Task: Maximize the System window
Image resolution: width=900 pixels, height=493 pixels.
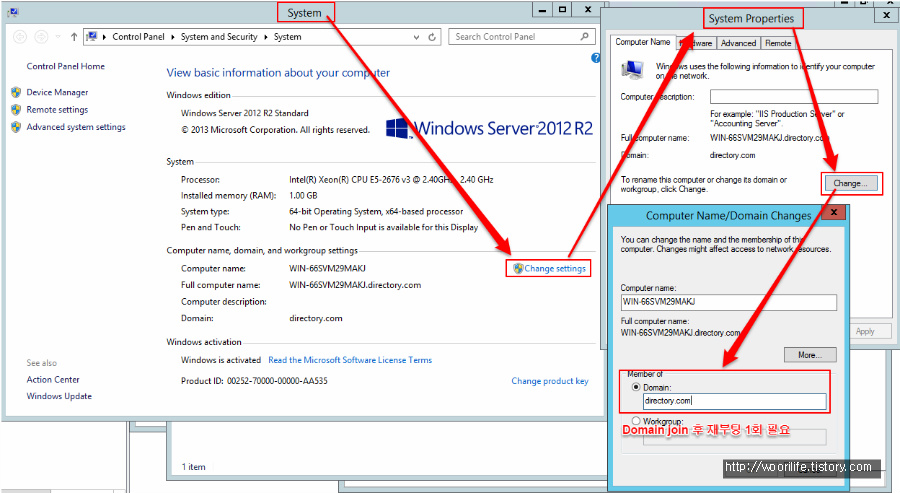Action: coord(562,9)
